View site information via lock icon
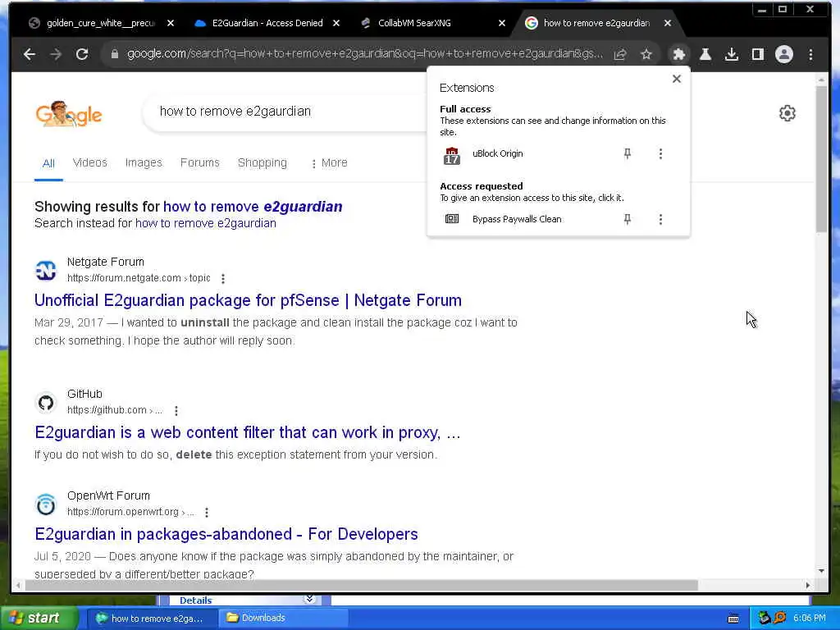This screenshot has height=630, width=840. click(x=114, y=54)
